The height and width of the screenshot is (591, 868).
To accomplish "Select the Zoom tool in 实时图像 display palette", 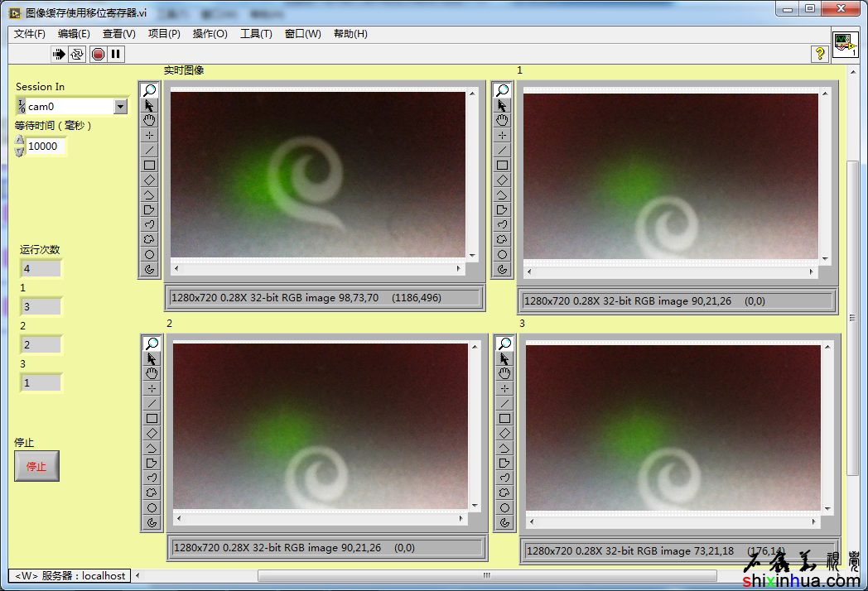I will (150, 90).
